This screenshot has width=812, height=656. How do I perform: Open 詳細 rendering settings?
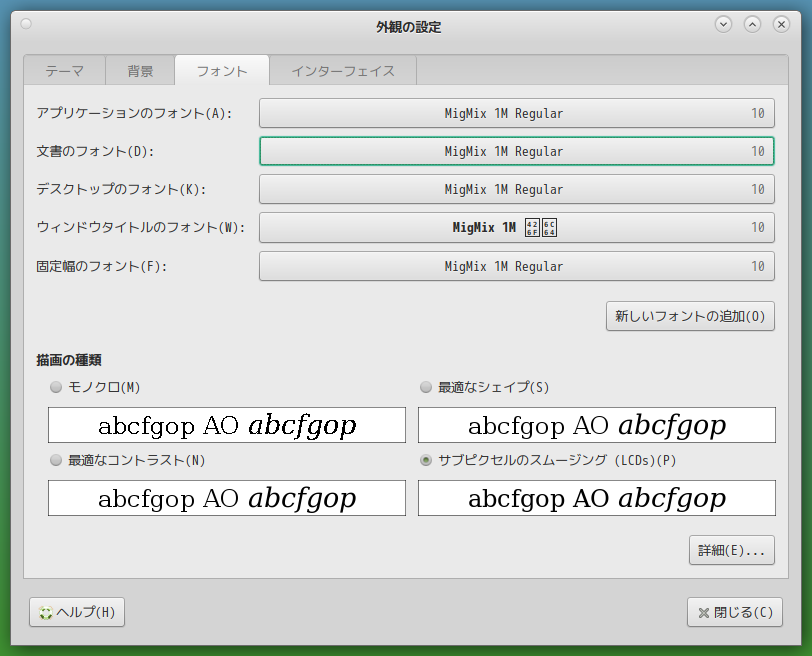point(731,549)
